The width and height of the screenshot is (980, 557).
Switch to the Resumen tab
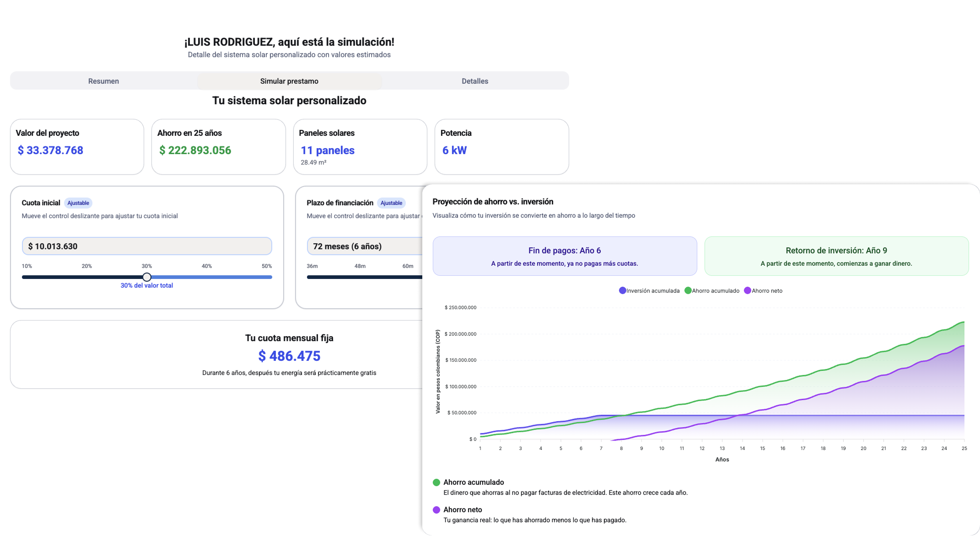[103, 81]
